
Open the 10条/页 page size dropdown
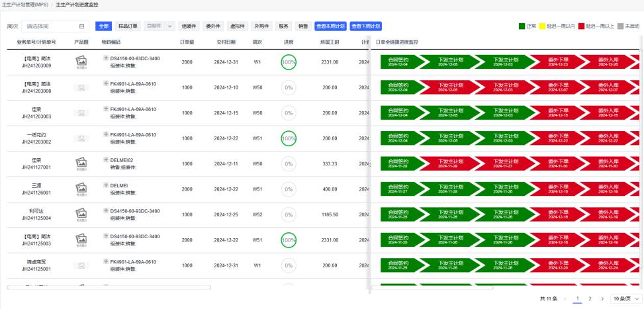625,298
